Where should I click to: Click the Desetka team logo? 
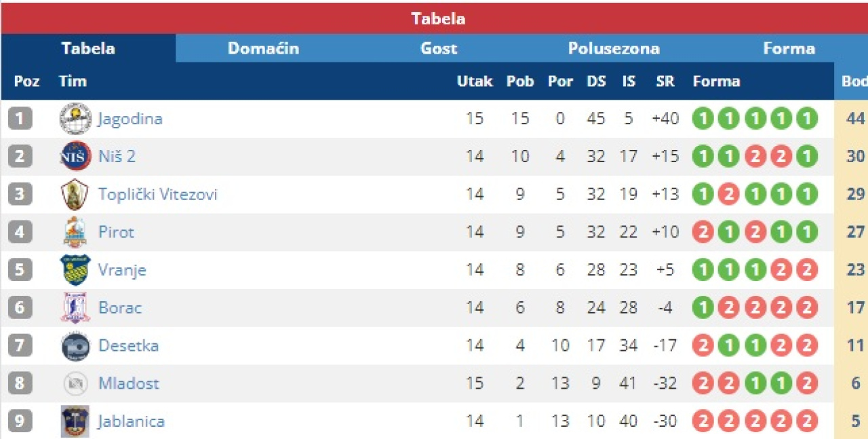point(75,346)
